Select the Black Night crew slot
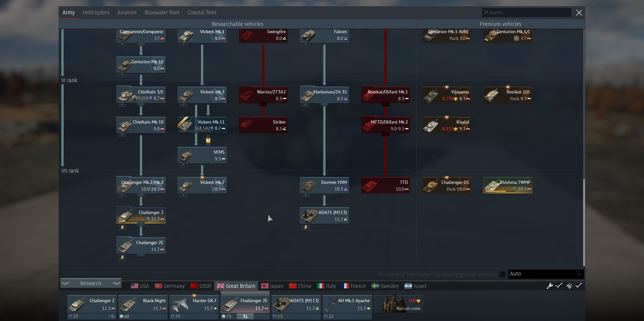Viewport: 644px width, 321px height. pyautogui.click(x=143, y=304)
